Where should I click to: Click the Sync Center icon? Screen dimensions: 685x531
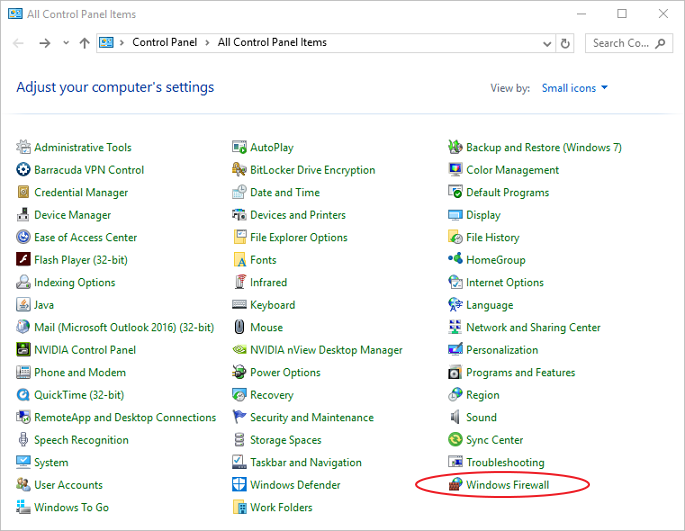[456, 440]
